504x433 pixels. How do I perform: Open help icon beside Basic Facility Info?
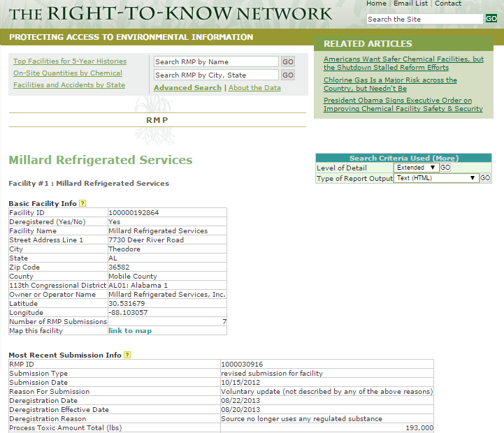(x=82, y=203)
